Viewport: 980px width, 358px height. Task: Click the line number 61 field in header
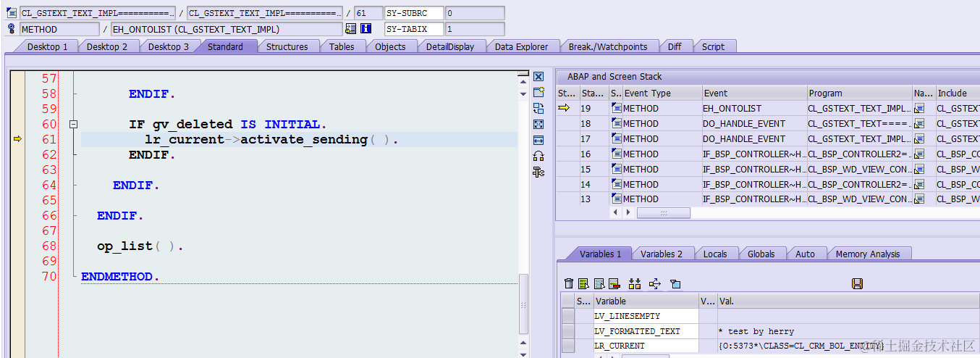[368, 13]
